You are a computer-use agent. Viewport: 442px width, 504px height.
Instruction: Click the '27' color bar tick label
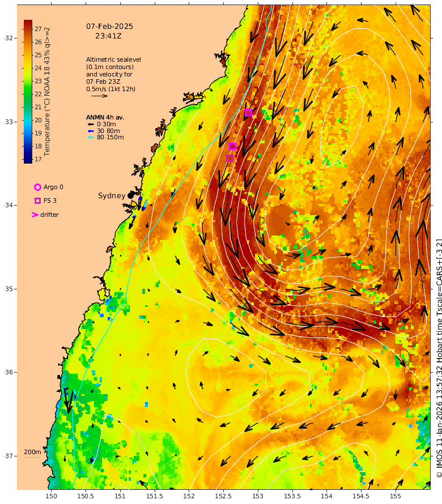tap(39, 29)
